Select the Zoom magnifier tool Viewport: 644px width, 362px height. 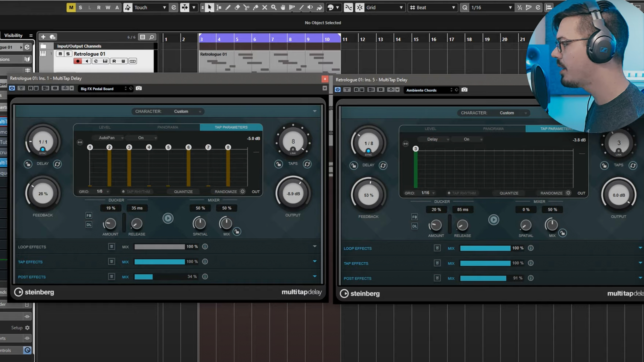(x=274, y=8)
